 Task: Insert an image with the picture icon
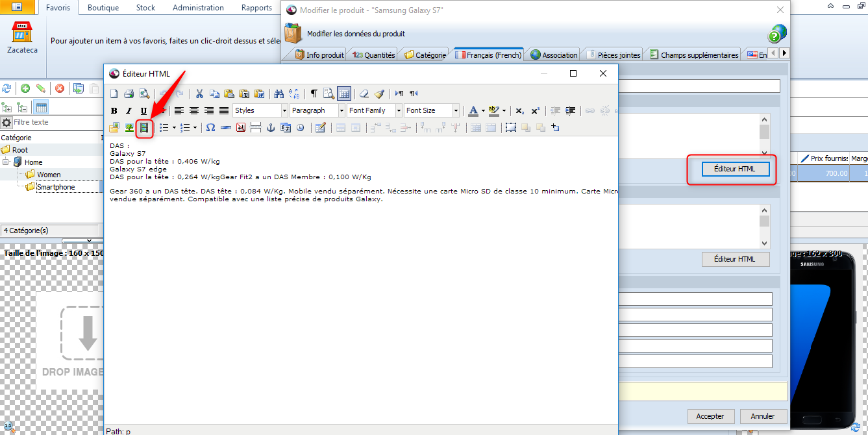tap(129, 128)
